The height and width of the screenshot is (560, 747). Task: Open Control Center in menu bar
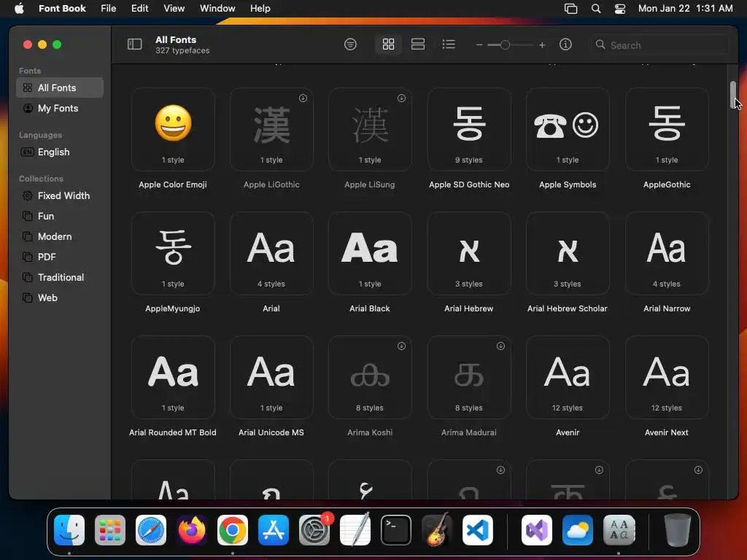point(620,9)
